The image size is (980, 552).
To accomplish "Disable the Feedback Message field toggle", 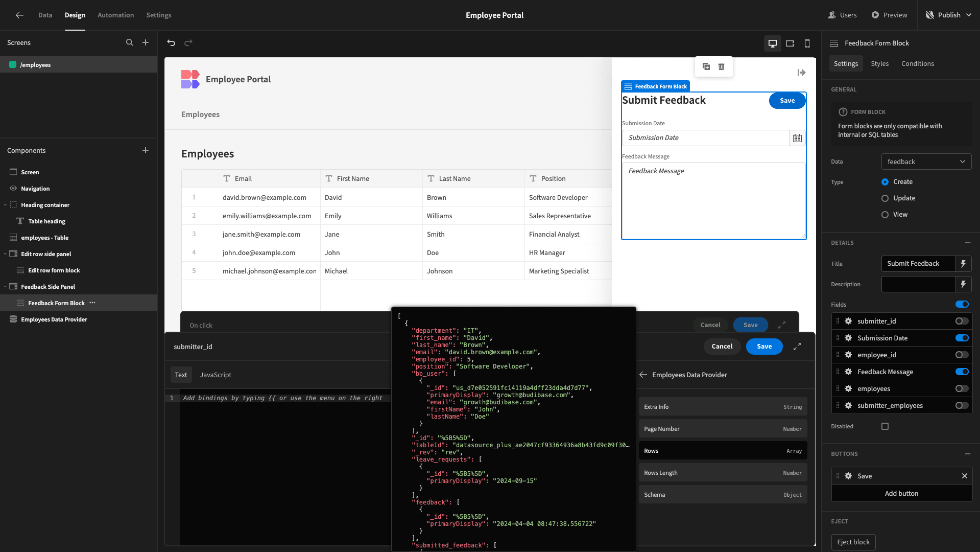I will (x=962, y=372).
